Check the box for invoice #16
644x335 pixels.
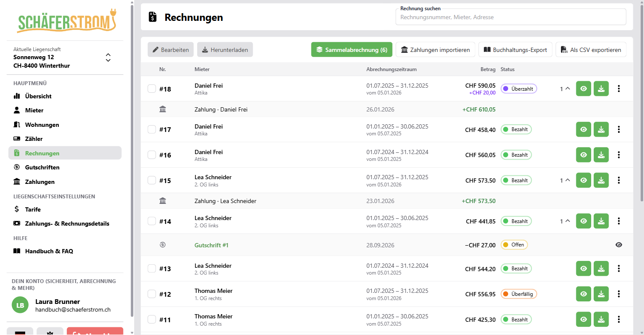pos(152,155)
